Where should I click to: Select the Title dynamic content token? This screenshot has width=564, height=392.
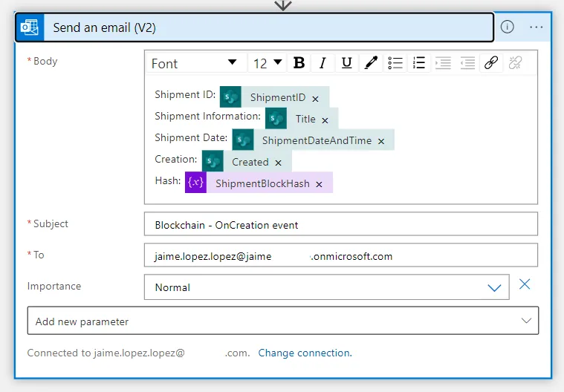coord(305,119)
